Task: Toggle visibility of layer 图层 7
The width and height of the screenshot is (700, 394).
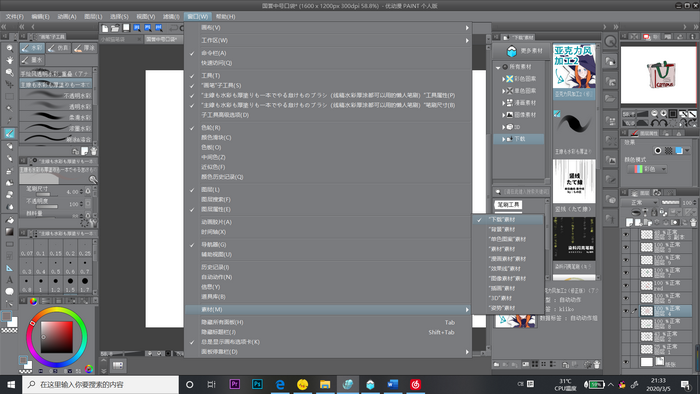Action: [626, 273]
